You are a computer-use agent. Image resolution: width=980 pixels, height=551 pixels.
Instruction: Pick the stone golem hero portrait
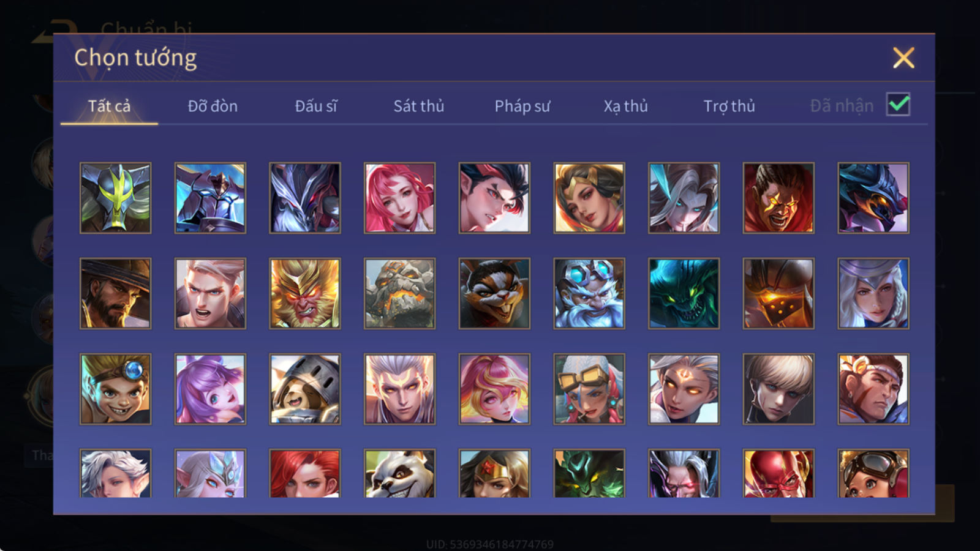[x=399, y=293]
